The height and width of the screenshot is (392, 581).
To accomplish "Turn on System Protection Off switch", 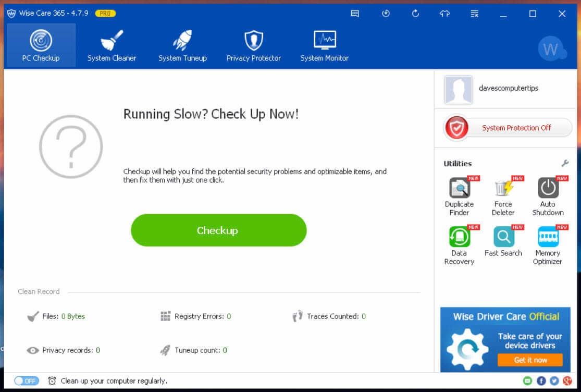I will coord(508,128).
